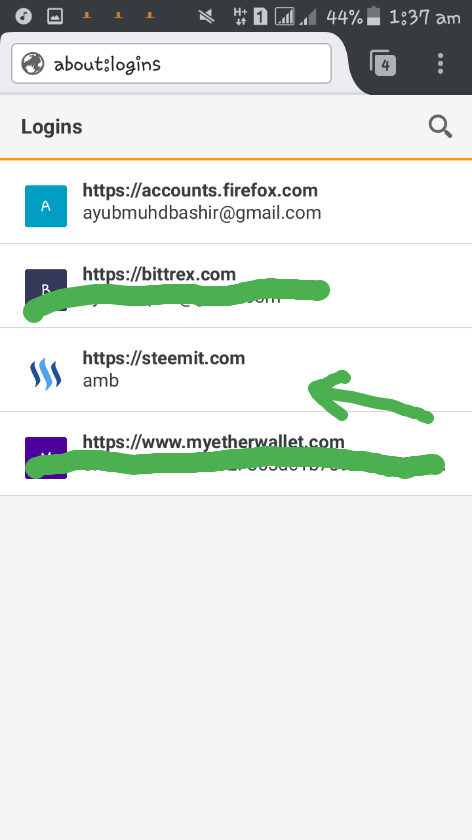Tap the blue 'A' Firefox accounts icon
Screen dimensions: 472x840
(46, 206)
